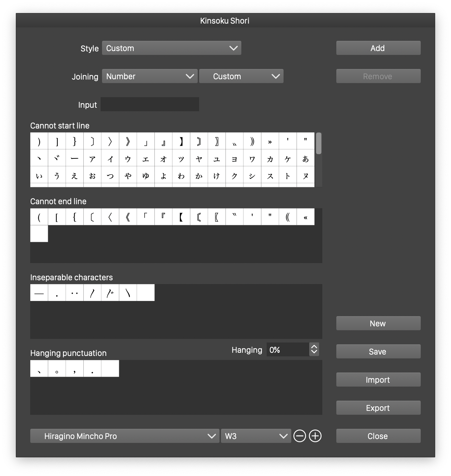Select the opening parenthesis cell in Cannot end line
451x476 pixels.
point(39,217)
